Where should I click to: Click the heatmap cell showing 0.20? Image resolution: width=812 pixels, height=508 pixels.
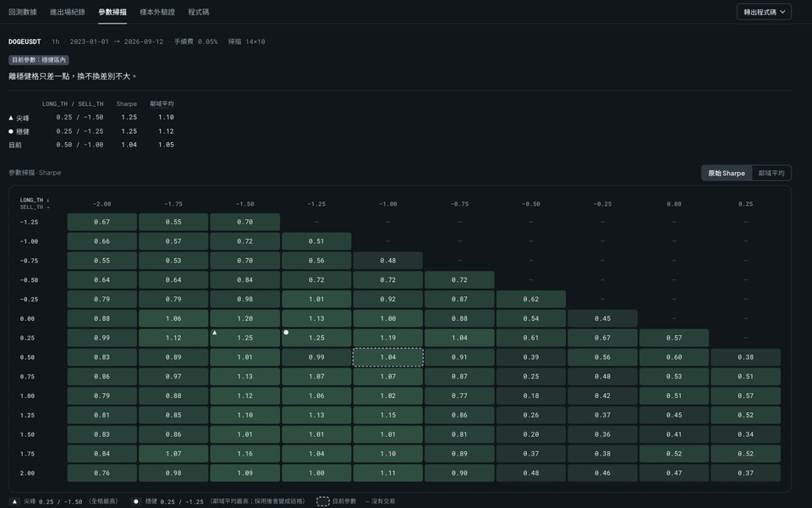coord(531,434)
